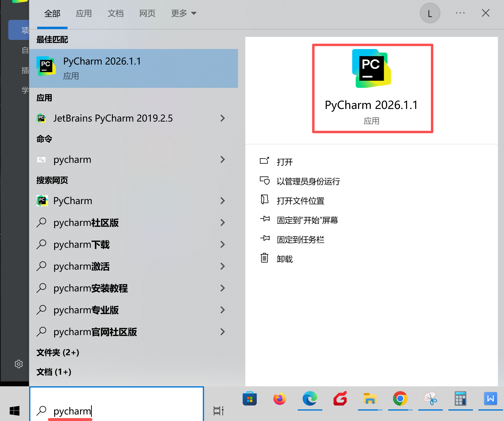This screenshot has height=421, width=504.
Task: Close the search panel
Action: click(486, 13)
